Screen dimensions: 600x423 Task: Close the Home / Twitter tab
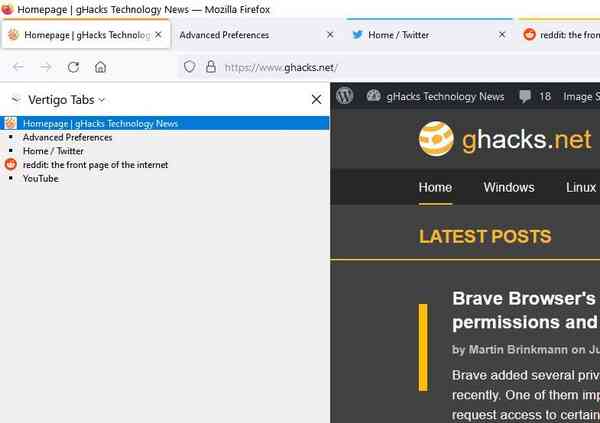click(502, 35)
